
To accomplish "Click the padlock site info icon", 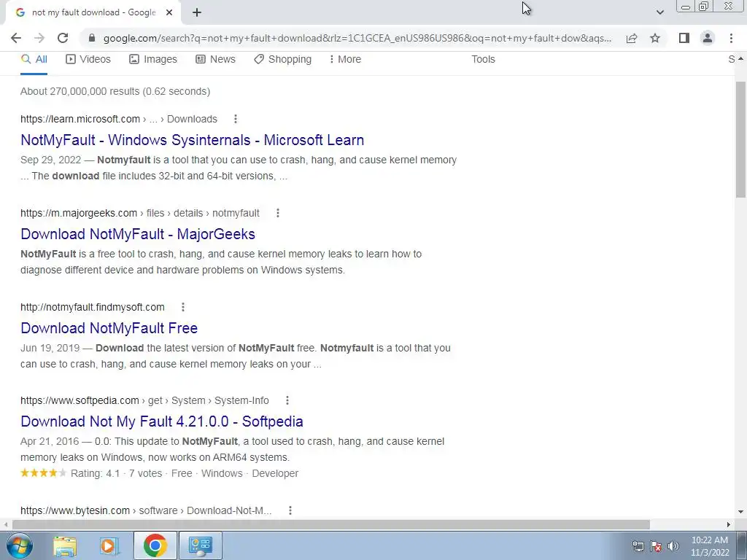I will pyautogui.click(x=92, y=38).
